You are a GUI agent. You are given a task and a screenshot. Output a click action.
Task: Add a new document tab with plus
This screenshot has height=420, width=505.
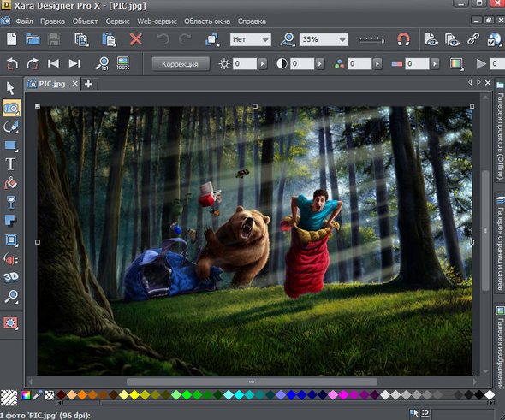88,85
